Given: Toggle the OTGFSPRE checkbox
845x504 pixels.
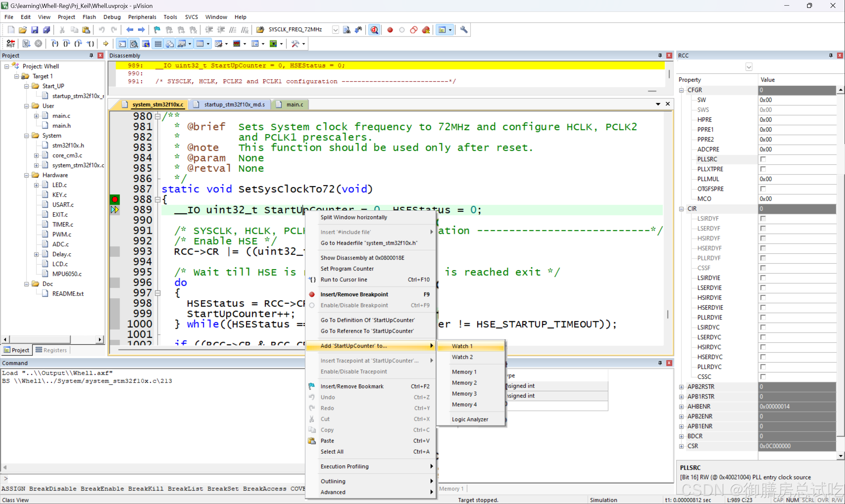Looking at the screenshot, I should pos(763,189).
